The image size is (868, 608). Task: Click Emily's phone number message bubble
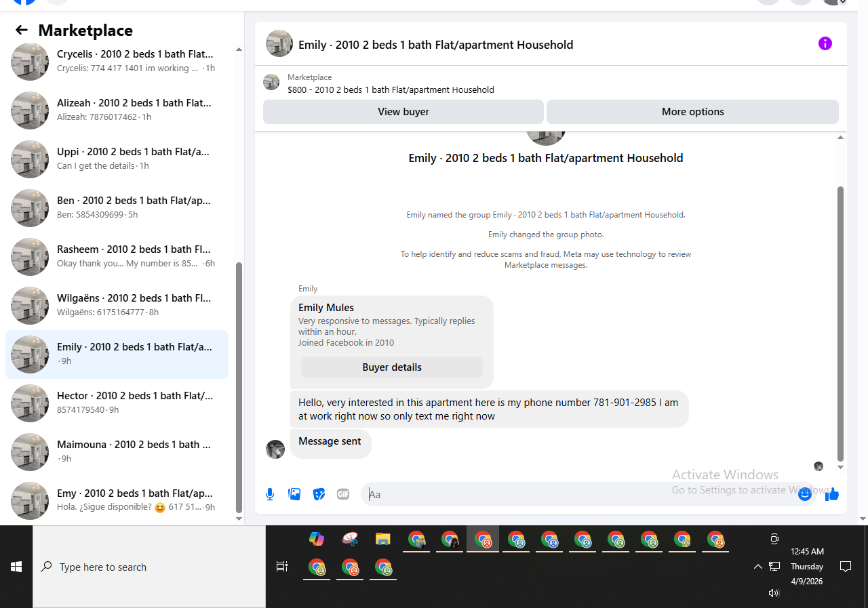coord(490,409)
